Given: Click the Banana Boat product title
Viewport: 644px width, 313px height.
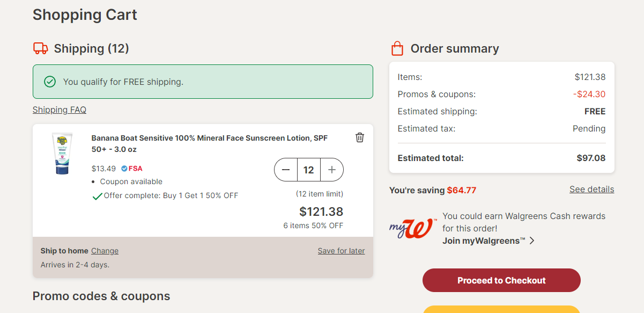Looking at the screenshot, I should [210, 143].
